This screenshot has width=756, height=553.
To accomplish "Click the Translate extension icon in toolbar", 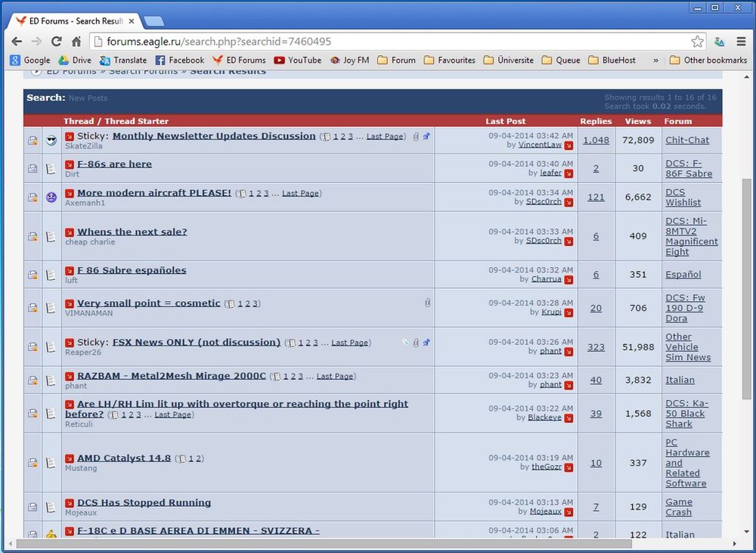I will (720, 42).
